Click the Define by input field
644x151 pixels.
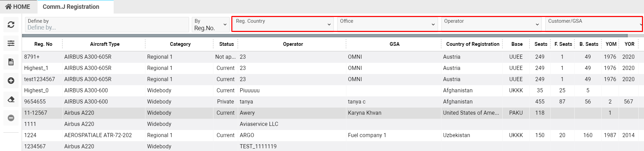coord(107,27)
